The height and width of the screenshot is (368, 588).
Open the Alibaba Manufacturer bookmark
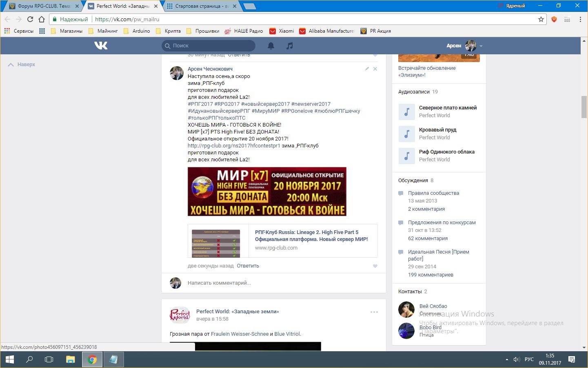(327, 31)
